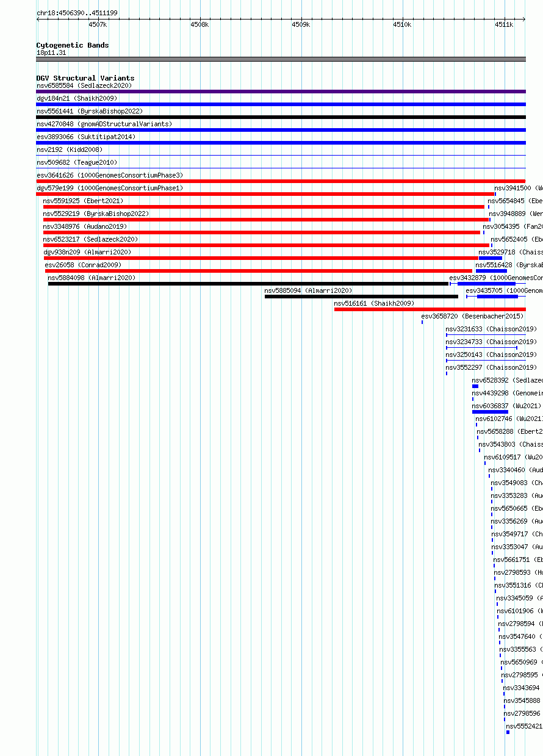The height and width of the screenshot is (756, 543).
Task: Select nsv6102746 variant label
Action: [x=509, y=419]
